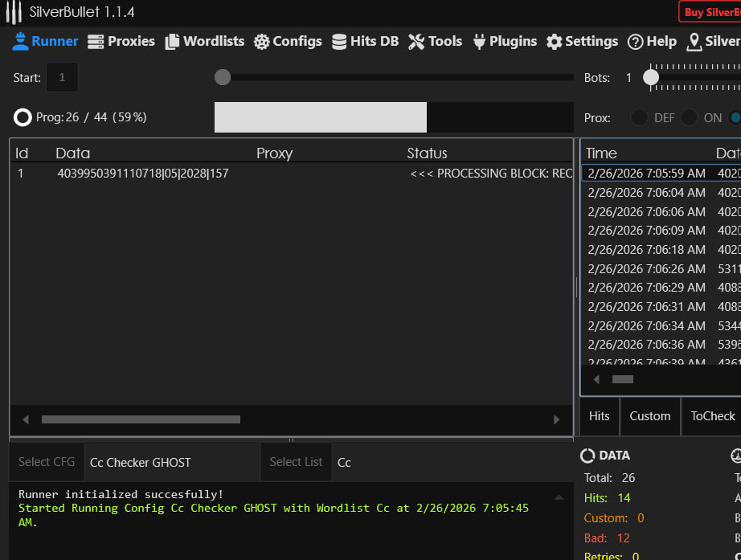Viewport: 741px width, 560px height.
Task: Click the Help question mark icon
Action: click(635, 42)
